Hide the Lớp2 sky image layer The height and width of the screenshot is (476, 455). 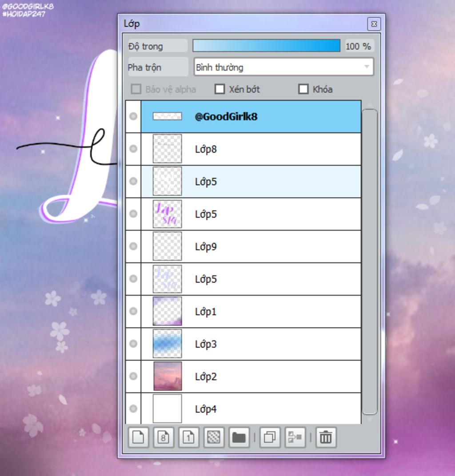[x=133, y=376]
